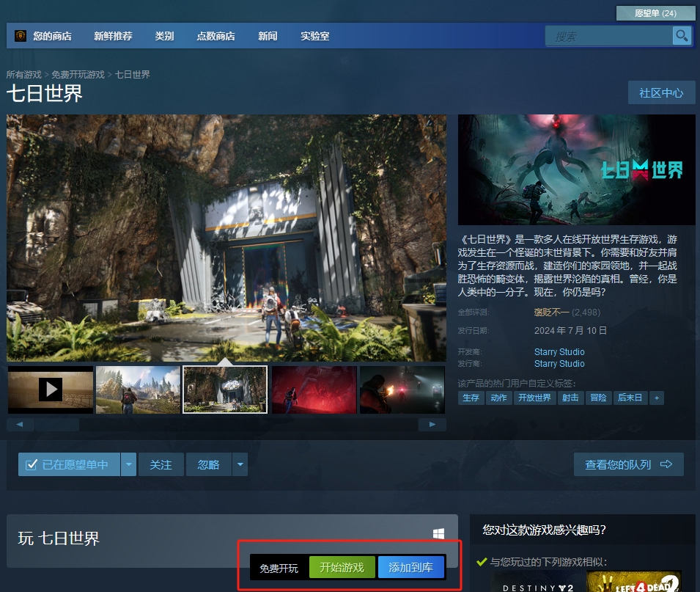Screen dimensions: 700x592
Task: Select the highlighted bunker entrance thumbnail
Action: 226,390
